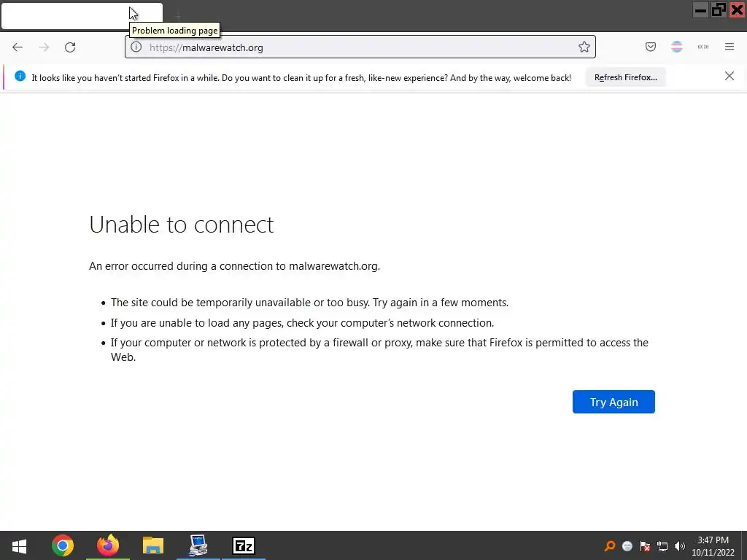Open the Firefox account avatar icon
The width and height of the screenshot is (747, 560).
pyautogui.click(x=677, y=47)
